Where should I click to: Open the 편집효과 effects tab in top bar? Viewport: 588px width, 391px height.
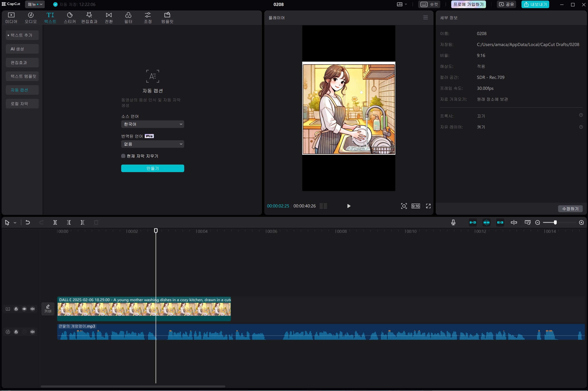click(x=89, y=18)
